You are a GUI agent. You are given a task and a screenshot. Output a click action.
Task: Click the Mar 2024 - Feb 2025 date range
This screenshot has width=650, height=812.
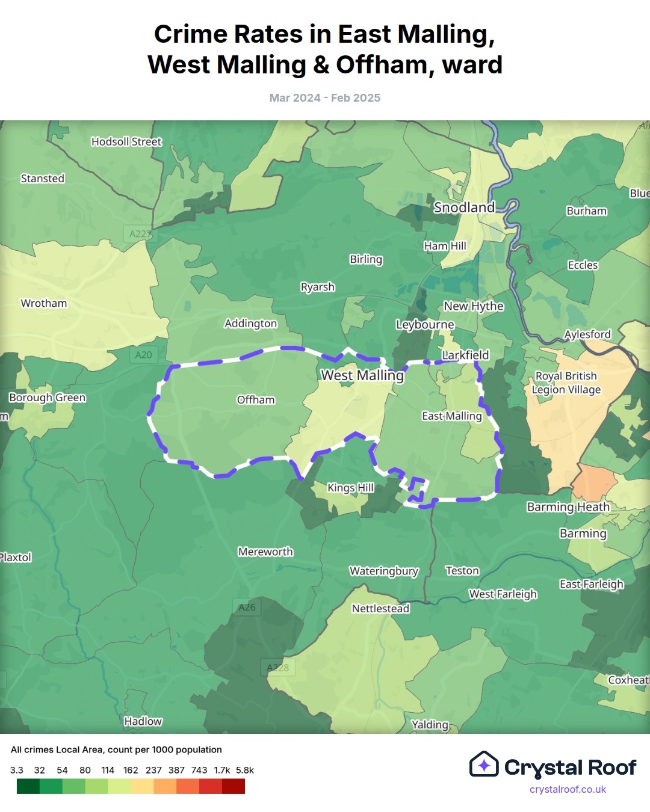325,98
